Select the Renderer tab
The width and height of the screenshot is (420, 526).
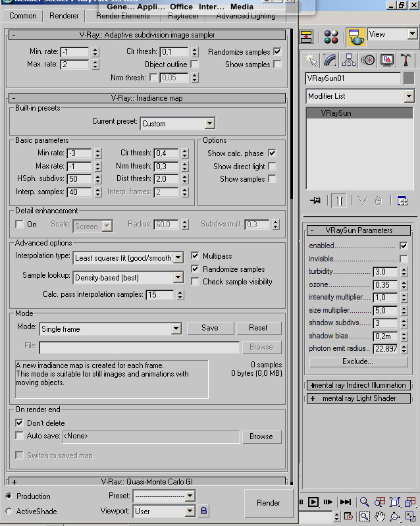[64, 15]
